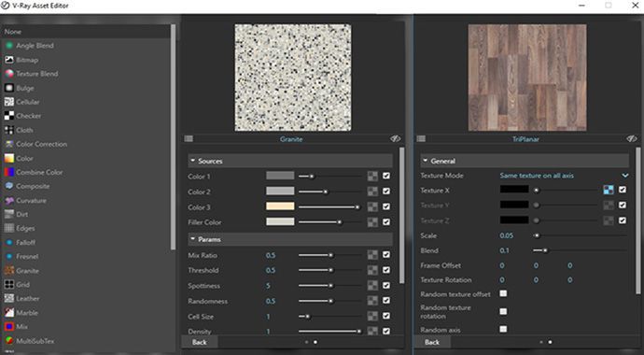Adjust the Spottiness slider
Viewport: 644px width, 355px height.
pos(330,286)
